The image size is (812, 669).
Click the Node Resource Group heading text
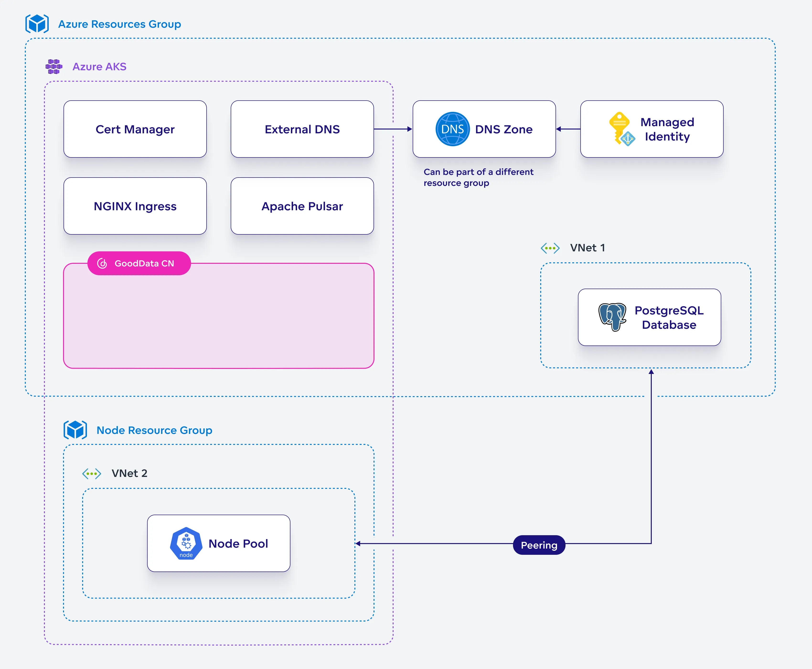click(155, 431)
